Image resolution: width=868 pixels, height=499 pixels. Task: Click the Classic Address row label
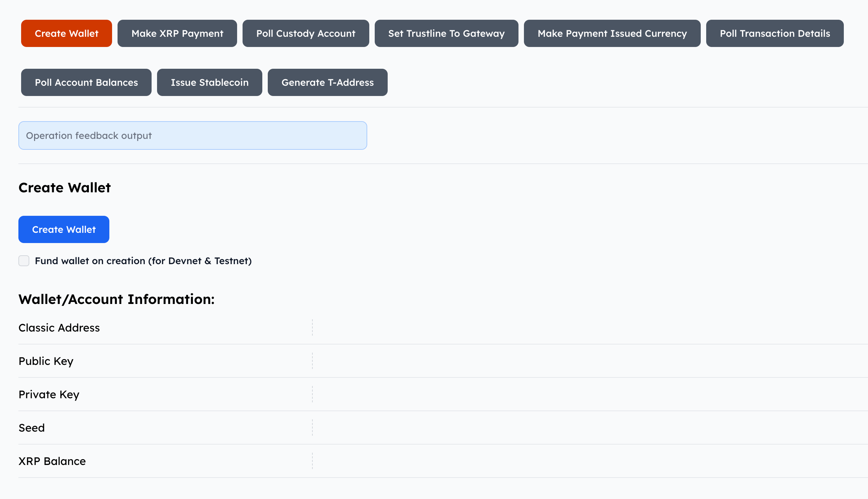click(x=59, y=328)
